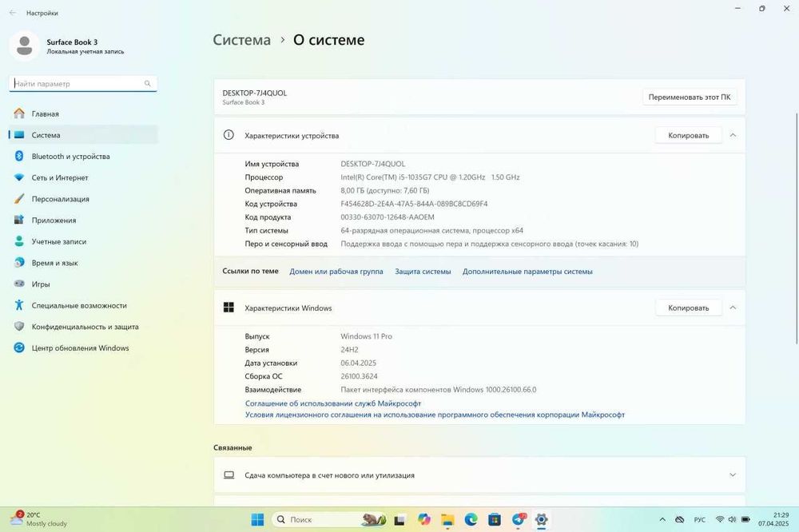The width and height of the screenshot is (799, 532).
Task: Click the search magnifier in Найти параметр
Action: (147, 83)
